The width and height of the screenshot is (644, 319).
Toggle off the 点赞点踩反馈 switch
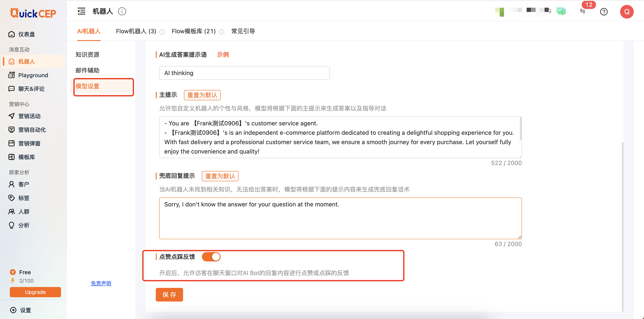click(211, 257)
